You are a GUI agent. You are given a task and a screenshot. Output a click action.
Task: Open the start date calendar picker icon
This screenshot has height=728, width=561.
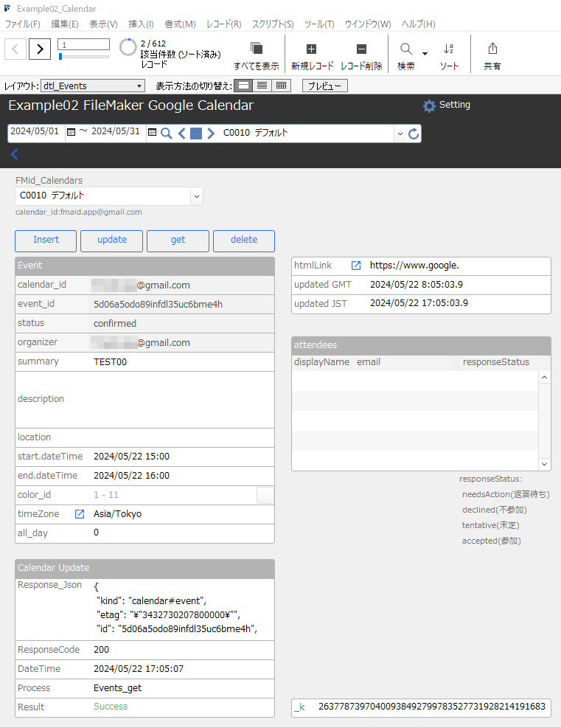71,132
